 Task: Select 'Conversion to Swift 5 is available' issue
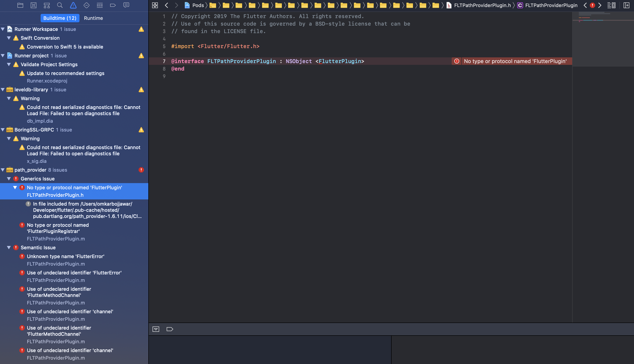click(x=65, y=47)
